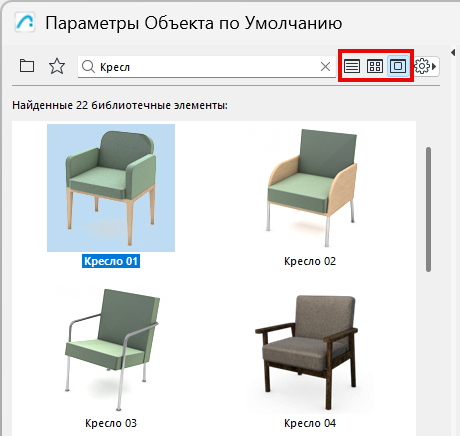Clear the search text with the X

[x=325, y=67]
